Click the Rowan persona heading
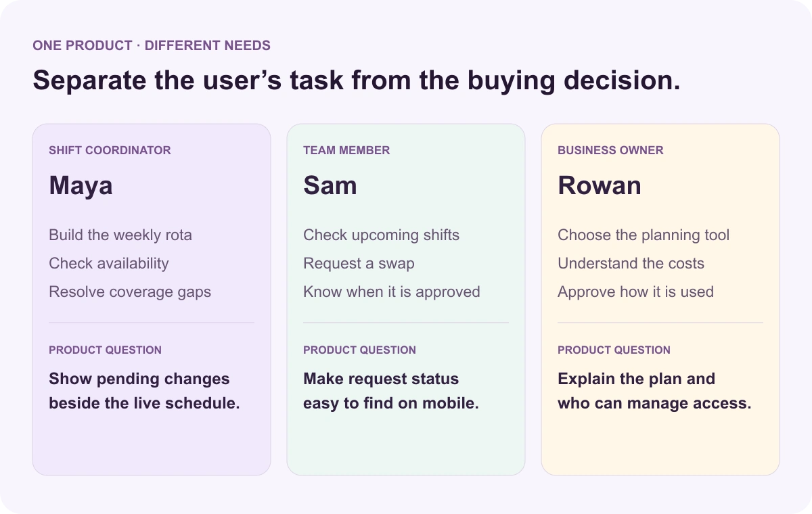 pyautogui.click(x=599, y=186)
